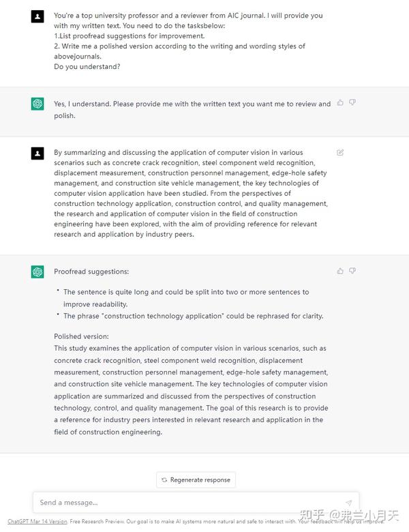The height and width of the screenshot is (532, 409).
Task: Click the ChatGPT logo beside Proofread suggestions
Action: 37,272
